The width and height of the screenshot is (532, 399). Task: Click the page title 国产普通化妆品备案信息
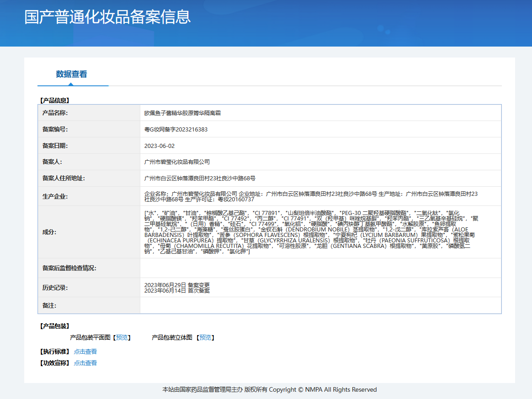tap(107, 17)
